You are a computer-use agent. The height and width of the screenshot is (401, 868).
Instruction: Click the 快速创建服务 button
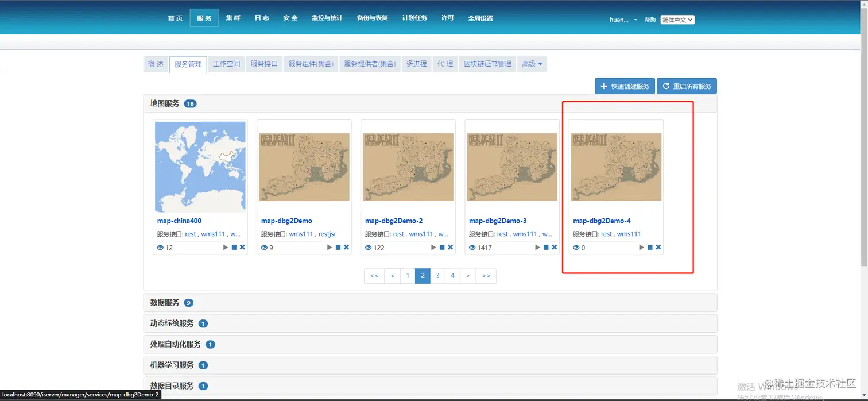(625, 86)
